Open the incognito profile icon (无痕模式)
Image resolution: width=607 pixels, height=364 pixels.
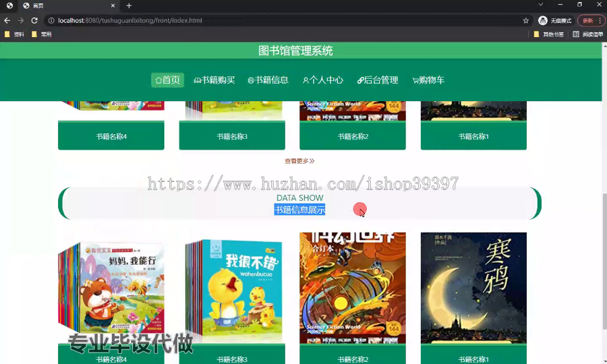coord(555,20)
